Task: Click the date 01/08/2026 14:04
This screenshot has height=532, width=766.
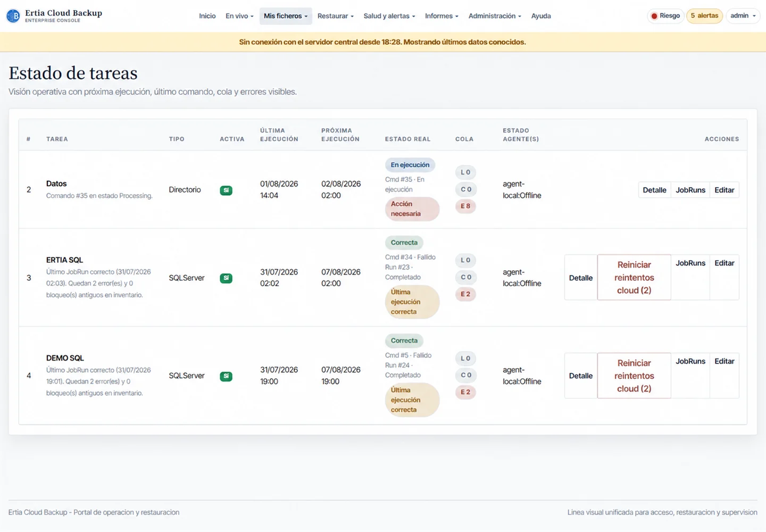Action: (279, 189)
